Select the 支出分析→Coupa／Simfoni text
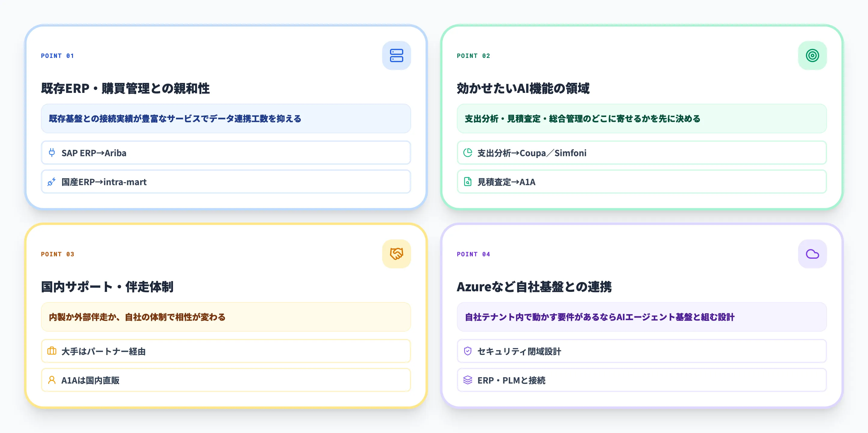868x433 pixels. [x=532, y=153]
